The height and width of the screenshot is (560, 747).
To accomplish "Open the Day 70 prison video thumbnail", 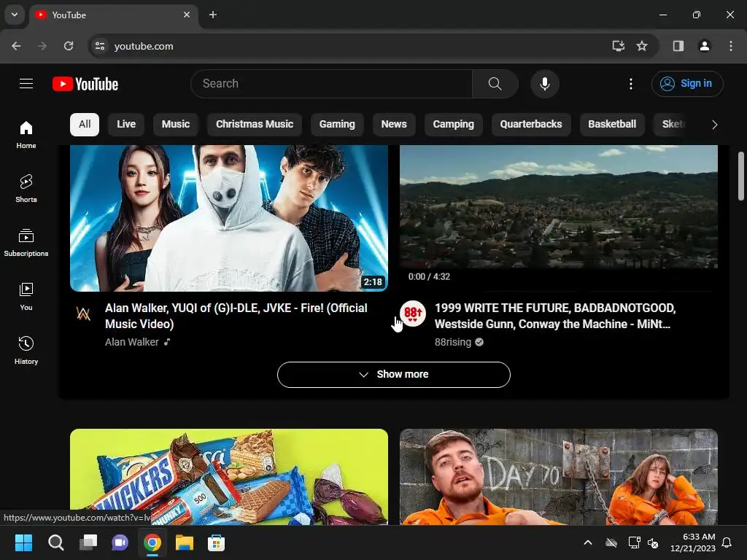I will coord(559,477).
